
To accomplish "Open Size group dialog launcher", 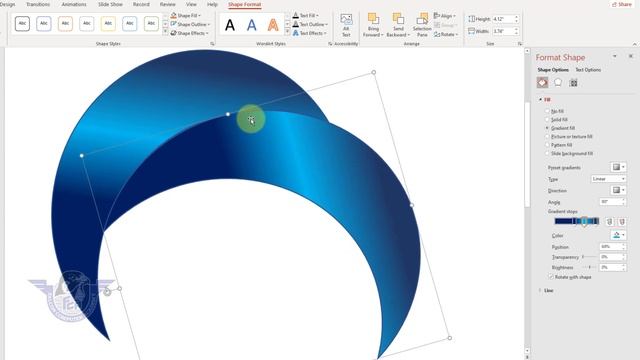I will 520,44.
